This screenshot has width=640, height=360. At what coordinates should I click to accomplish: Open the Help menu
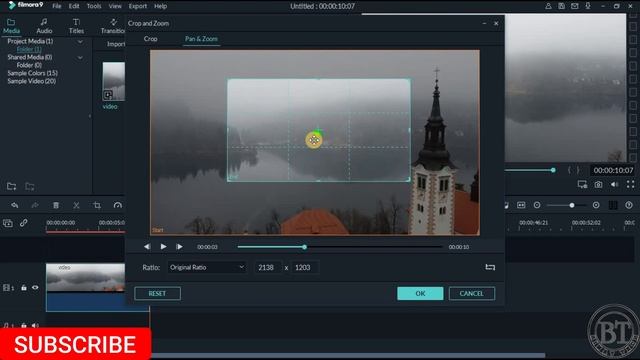160,6
